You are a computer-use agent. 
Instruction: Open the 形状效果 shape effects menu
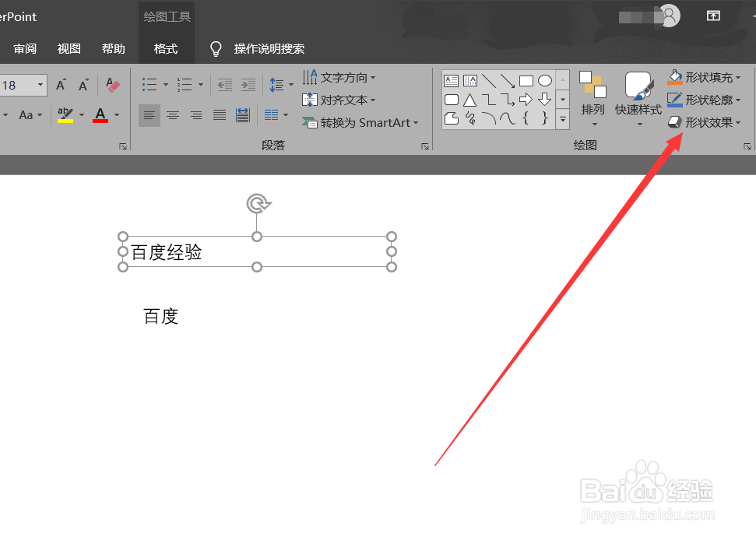click(x=704, y=122)
